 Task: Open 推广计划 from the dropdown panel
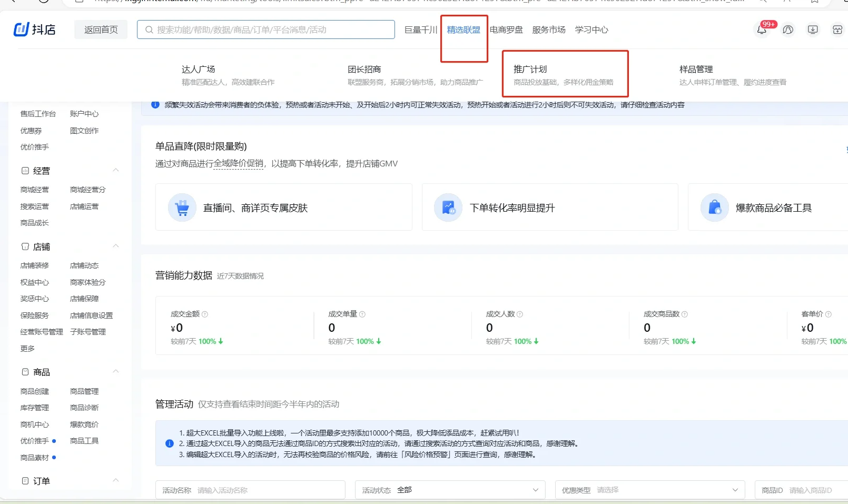tap(530, 68)
